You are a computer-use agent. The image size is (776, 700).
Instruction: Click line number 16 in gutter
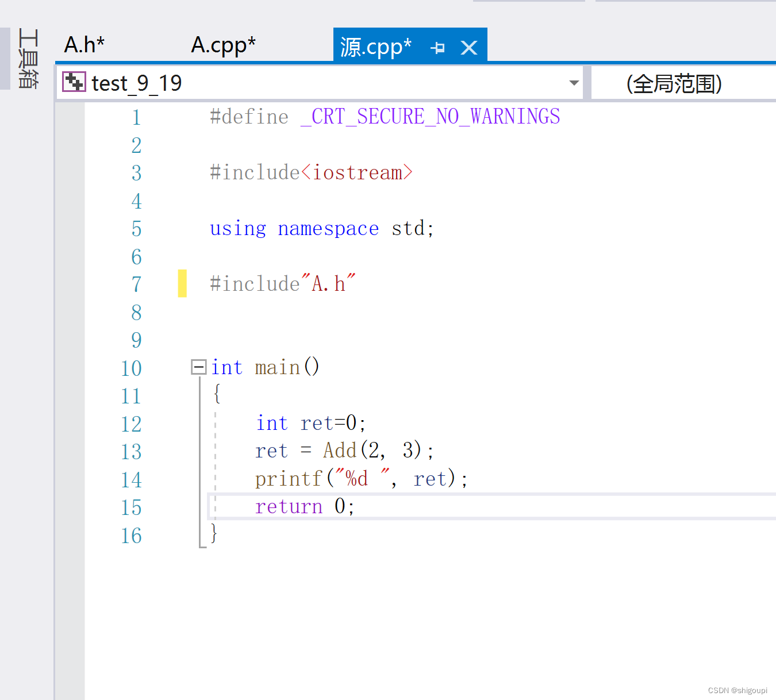click(132, 536)
